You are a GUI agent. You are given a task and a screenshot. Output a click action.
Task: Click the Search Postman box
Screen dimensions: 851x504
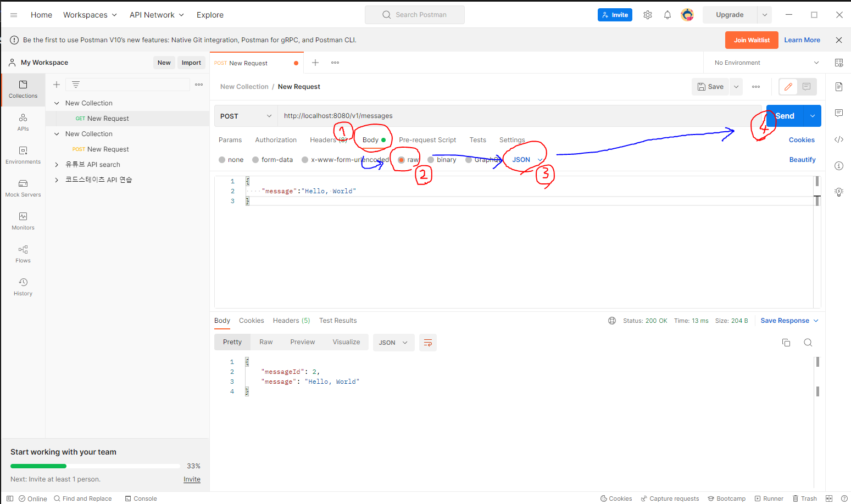point(415,15)
